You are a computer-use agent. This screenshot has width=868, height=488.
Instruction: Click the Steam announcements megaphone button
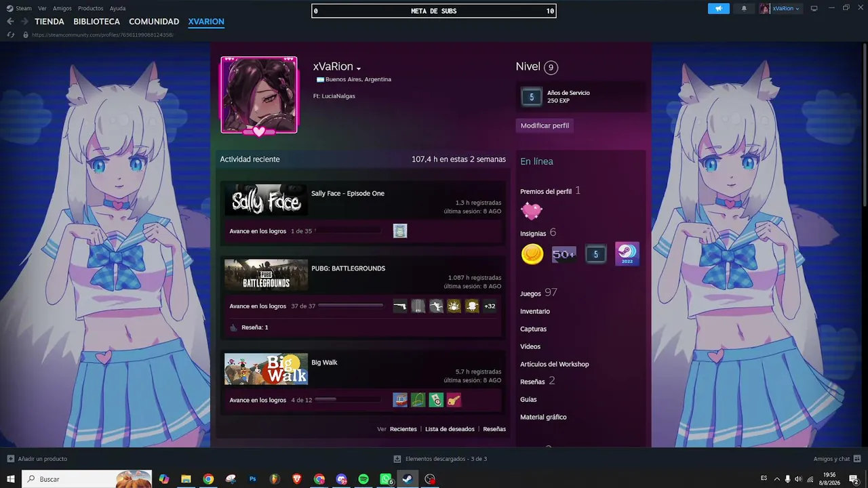(719, 9)
